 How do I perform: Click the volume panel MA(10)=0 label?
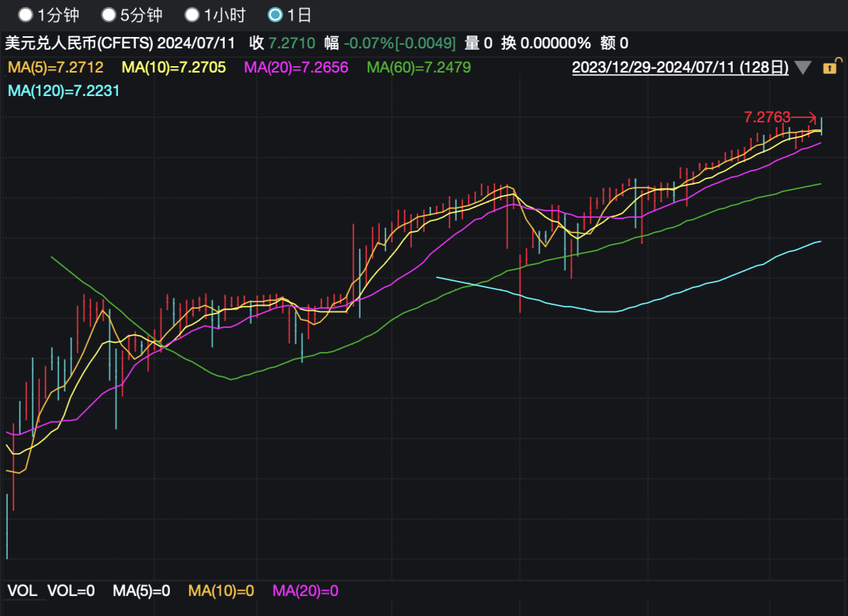coord(221,590)
